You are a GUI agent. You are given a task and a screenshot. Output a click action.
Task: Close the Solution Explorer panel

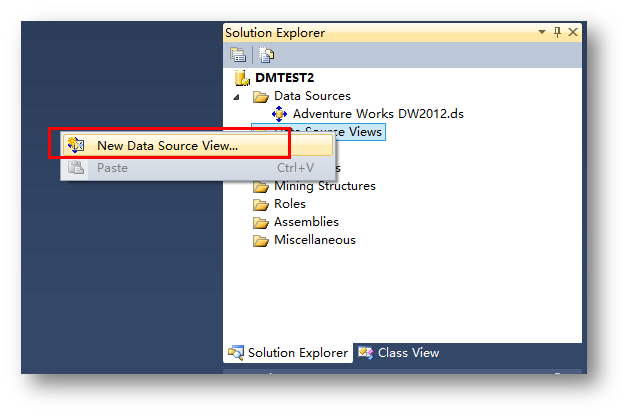(572, 33)
